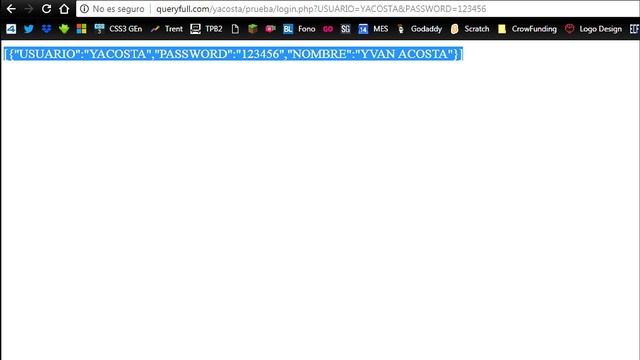Open the Godaddy bookmark
This screenshot has width=640, height=360.
[420, 29]
